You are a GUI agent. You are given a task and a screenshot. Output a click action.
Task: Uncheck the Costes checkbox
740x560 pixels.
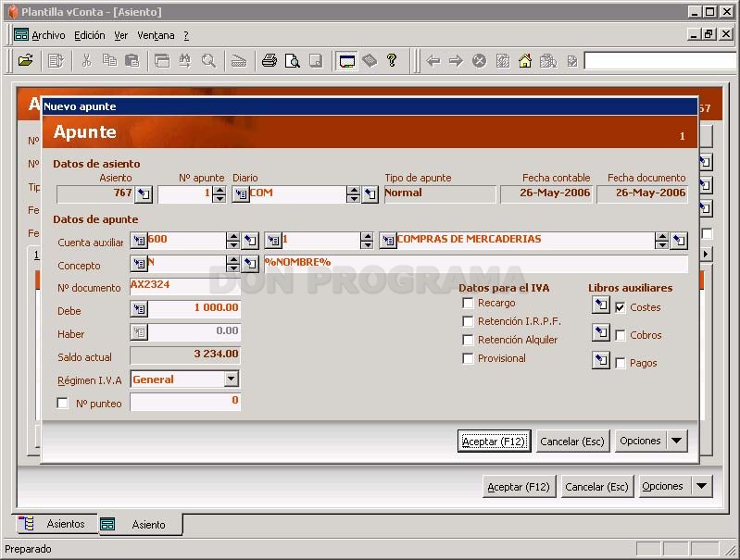621,307
